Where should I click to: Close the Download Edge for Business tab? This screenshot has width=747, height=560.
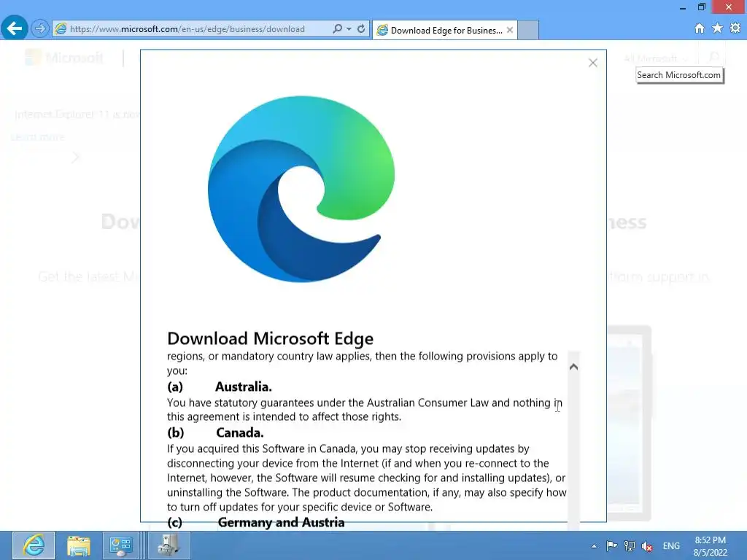(510, 30)
